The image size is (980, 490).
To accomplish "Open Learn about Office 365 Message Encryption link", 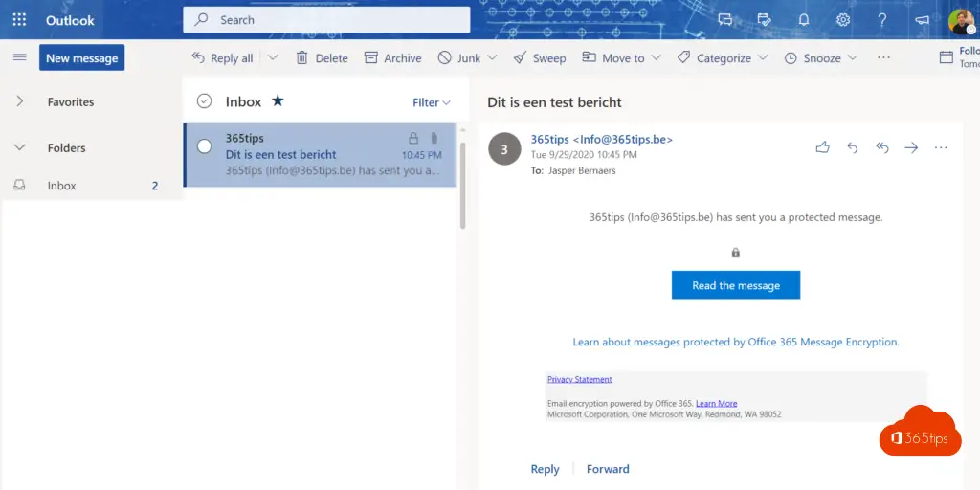I will 736,342.
